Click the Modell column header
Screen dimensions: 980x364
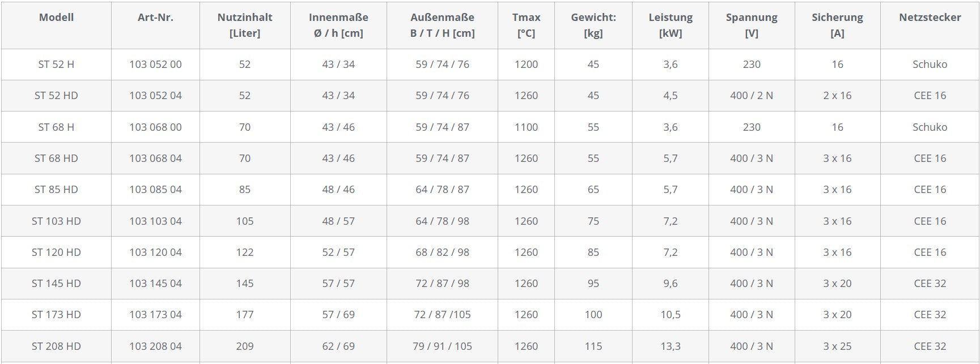pos(56,18)
